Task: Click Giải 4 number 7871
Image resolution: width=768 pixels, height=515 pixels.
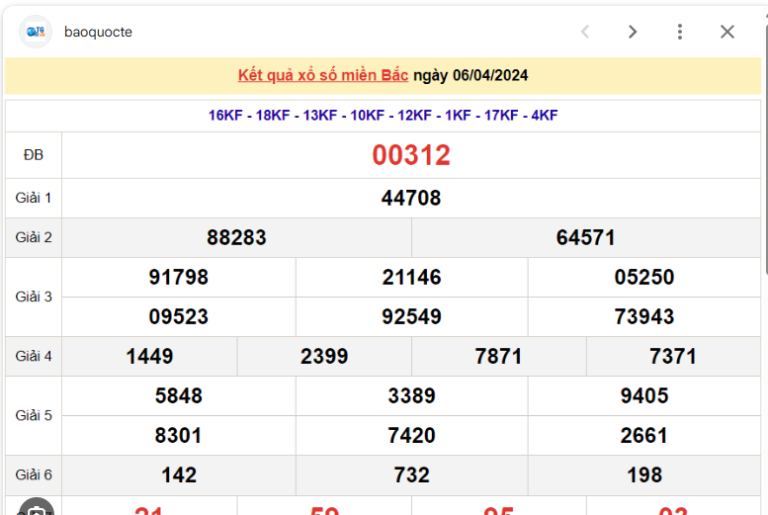Action: point(498,356)
